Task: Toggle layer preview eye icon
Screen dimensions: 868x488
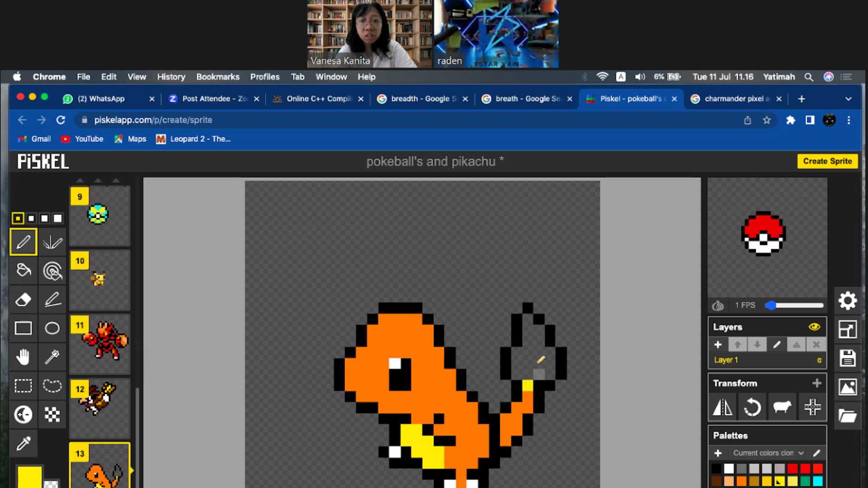Action: (x=814, y=327)
